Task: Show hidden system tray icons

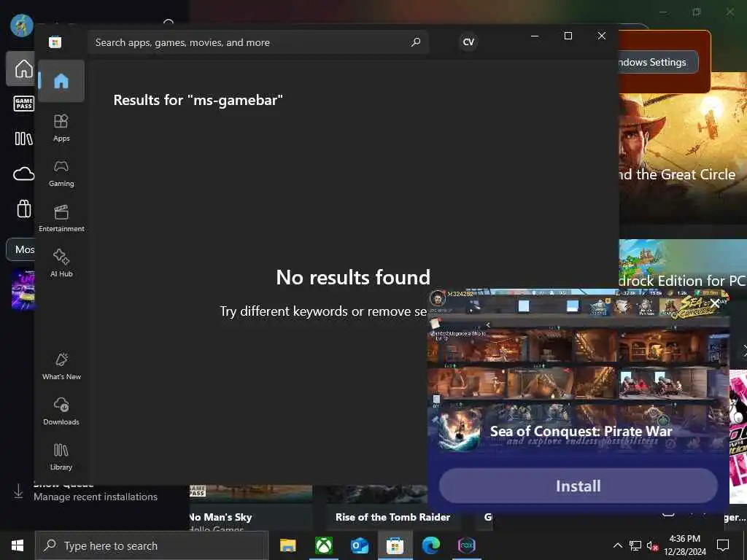Action: pyautogui.click(x=617, y=545)
